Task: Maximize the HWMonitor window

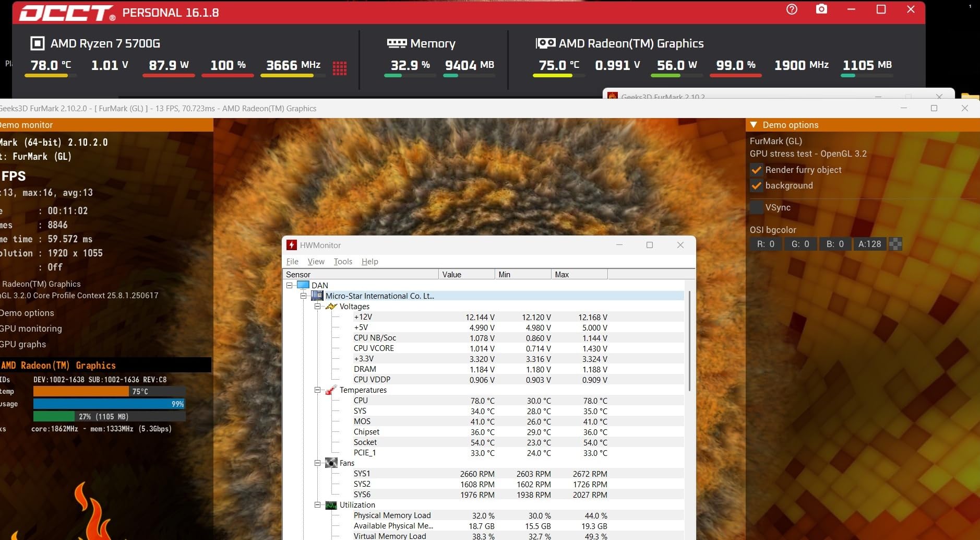Action: pyautogui.click(x=650, y=245)
